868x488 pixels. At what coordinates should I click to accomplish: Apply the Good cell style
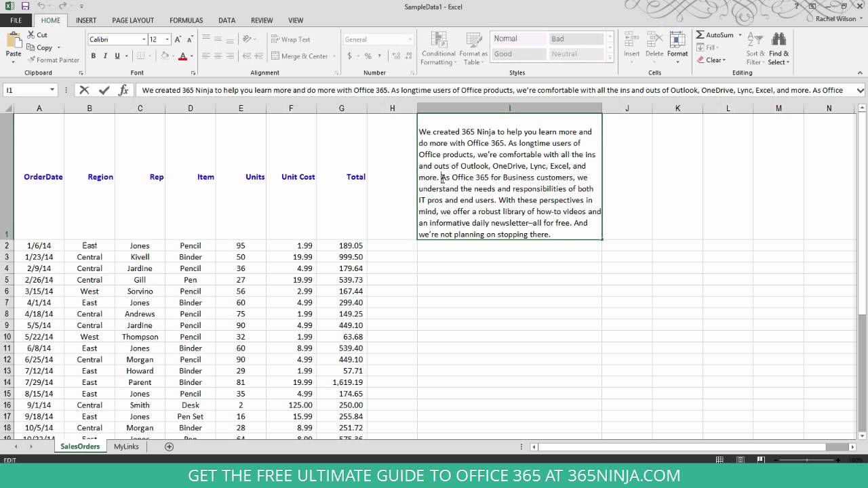519,54
